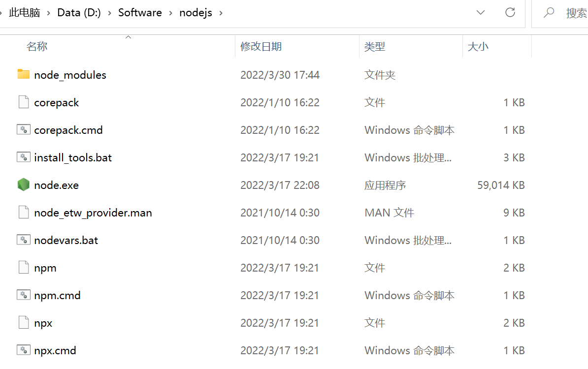Click MAN 文件 type cell
The image size is (588, 369).
[389, 213]
